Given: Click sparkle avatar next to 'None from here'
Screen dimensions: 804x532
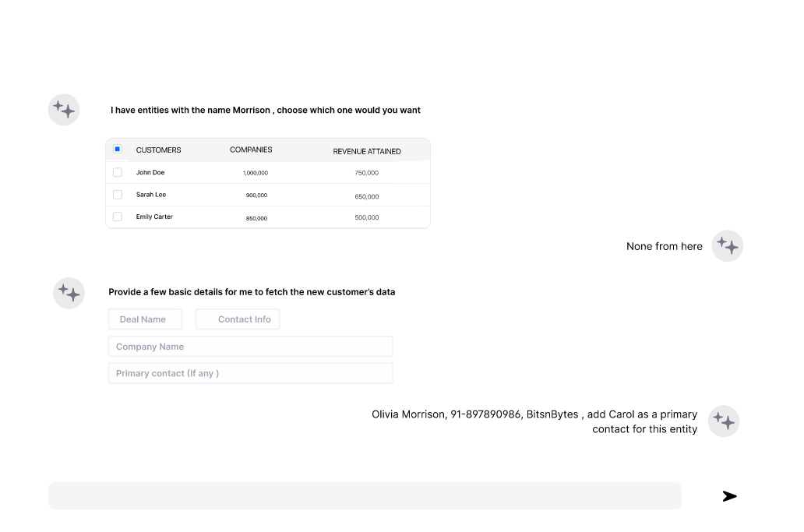Looking at the screenshot, I should pyautogui.click(x=727, y=245).
